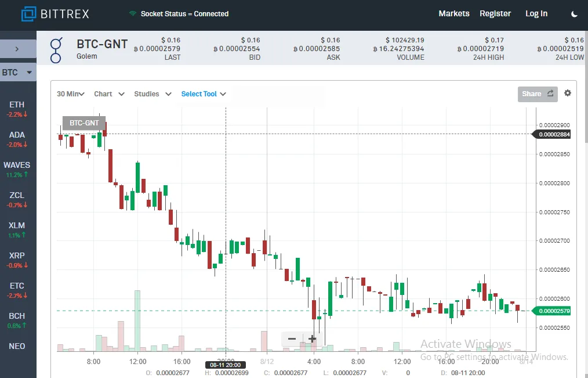This screenshot has width=588, height=378.
Task: Open the Chart type dropdown
Action: 109,94
